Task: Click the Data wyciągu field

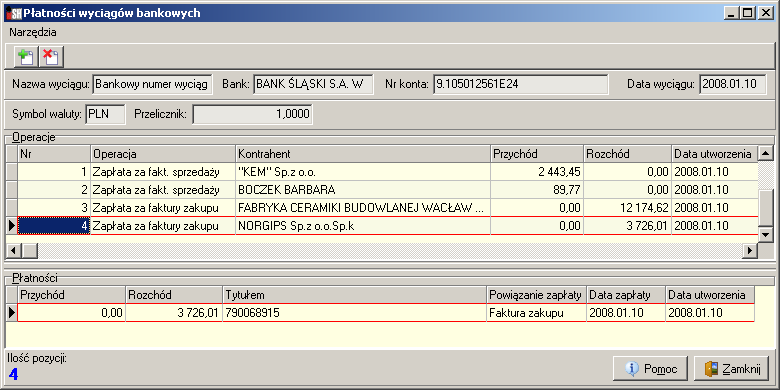Action: tap(733, 85)
